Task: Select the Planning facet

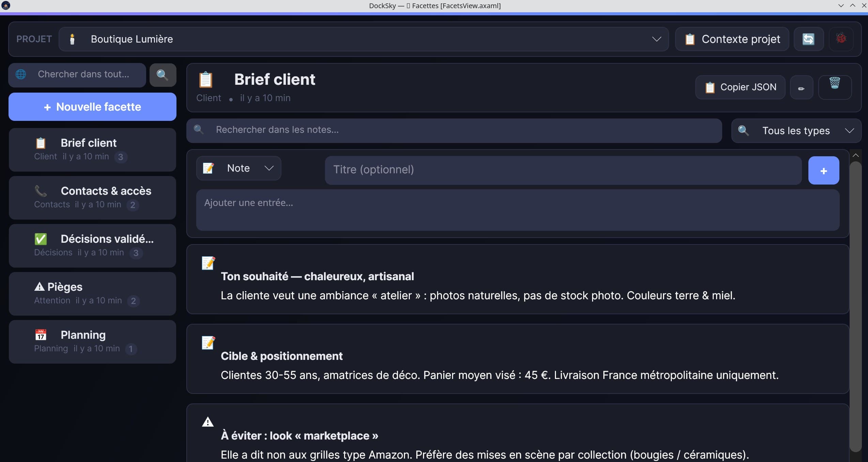Action: pos(92,342)
